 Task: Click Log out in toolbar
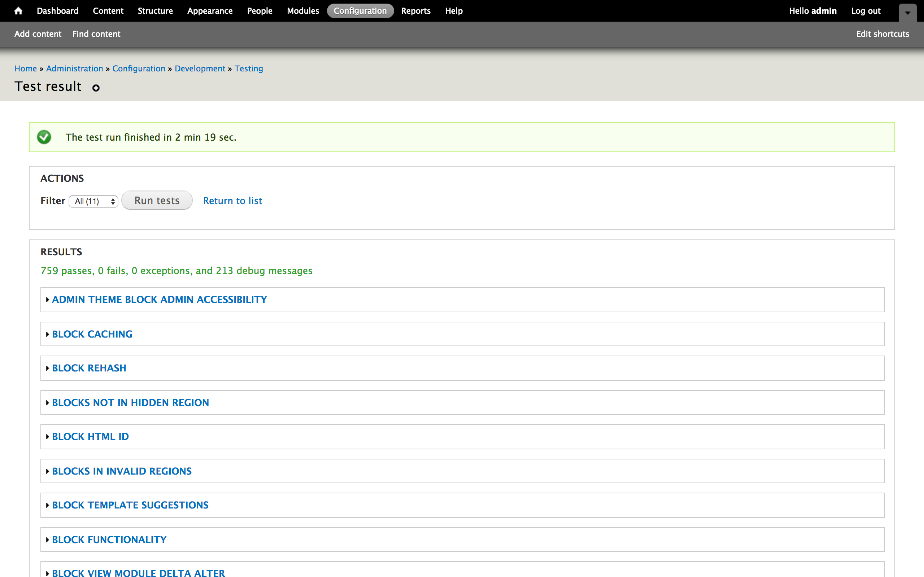[866, 11]
